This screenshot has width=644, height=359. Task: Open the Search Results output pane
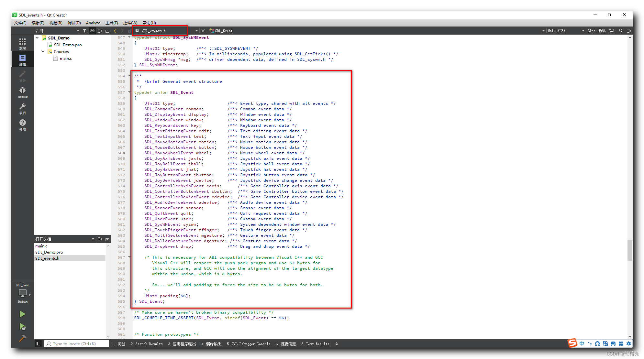tap(147, 344)
